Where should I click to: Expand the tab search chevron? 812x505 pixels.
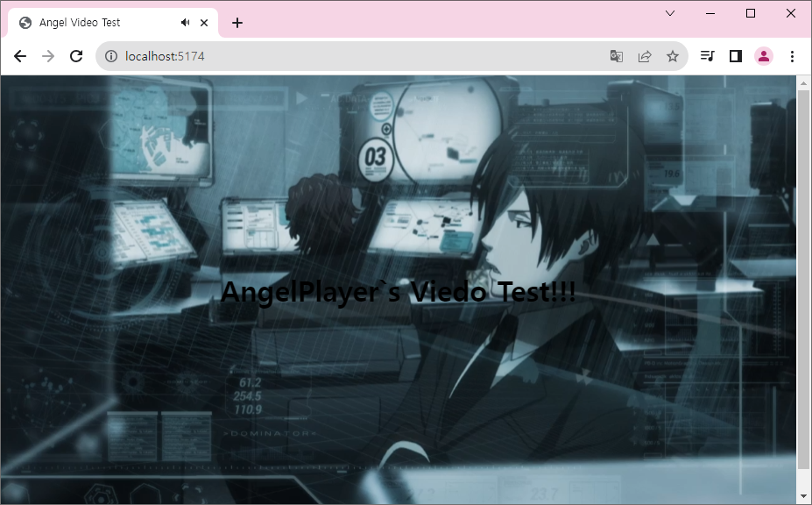[669, 13]
